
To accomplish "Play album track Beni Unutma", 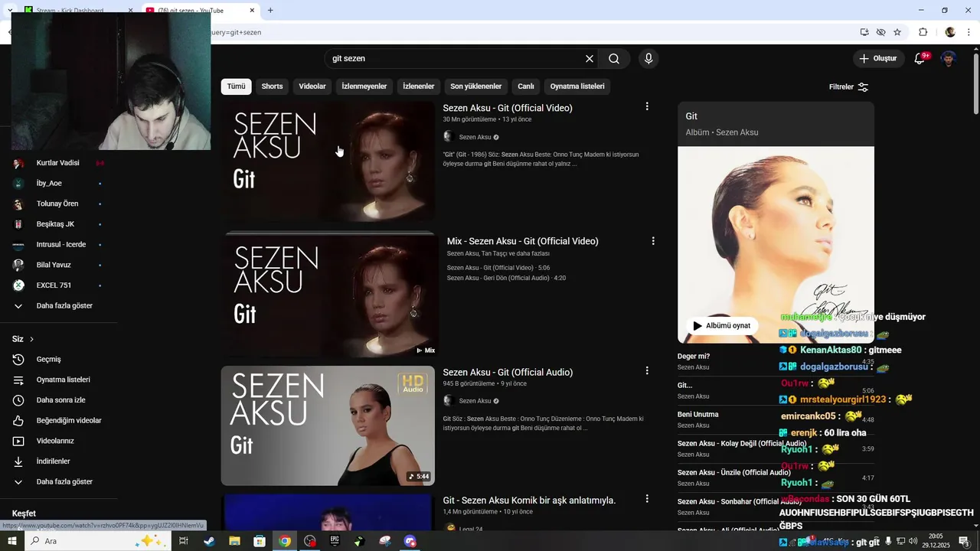I will [x=697, y=415].
